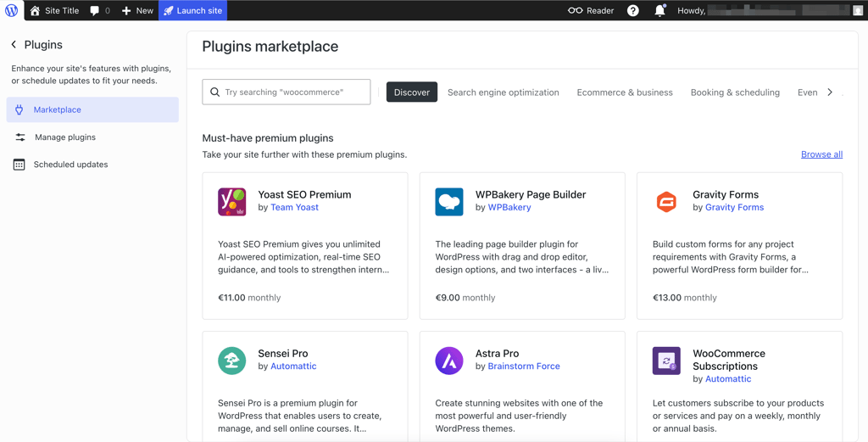Open the Sensei Pro title
The width and height of the screenshot is (868, 442).
point(283,354)
